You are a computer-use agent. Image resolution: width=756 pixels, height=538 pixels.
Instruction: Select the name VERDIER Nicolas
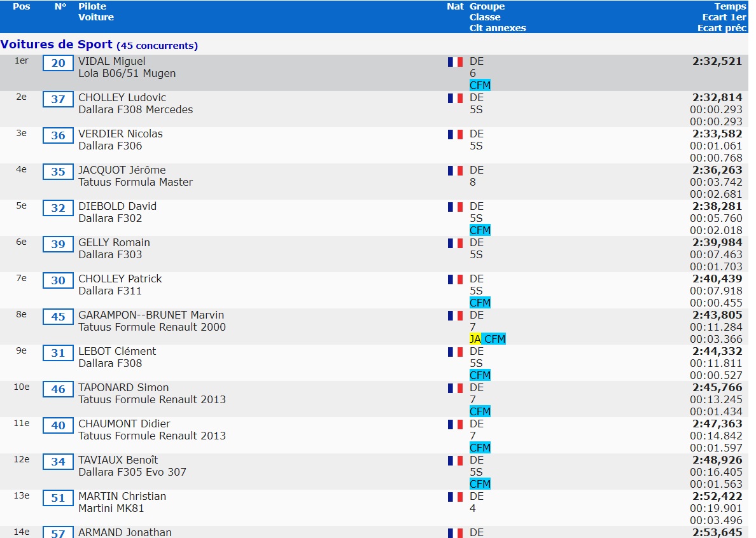click(x=120, y=134)
